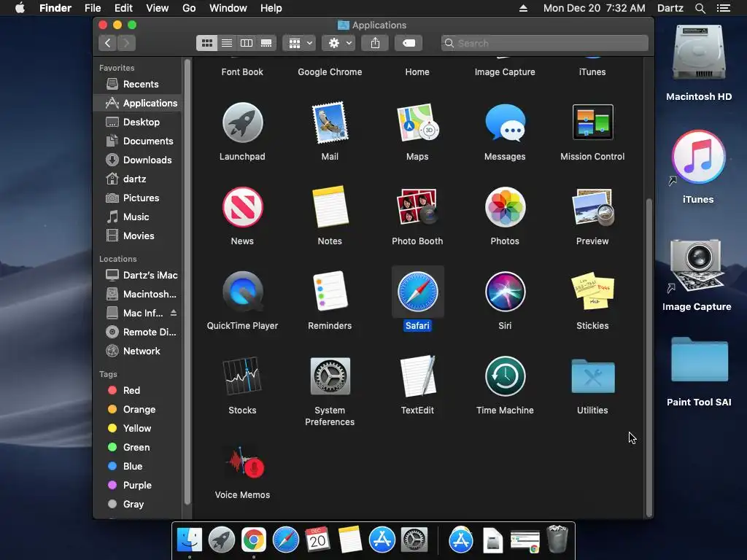Filter by the Red tag
747x560 pixels.
138,391
